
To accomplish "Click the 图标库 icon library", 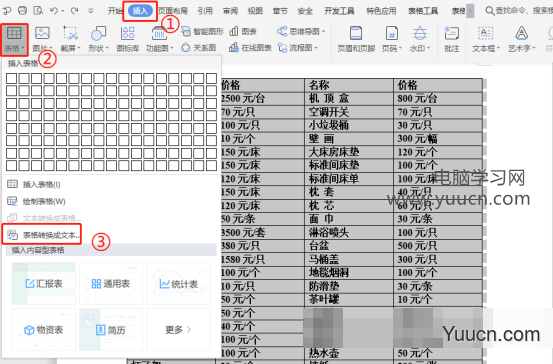I will [128, 40].
